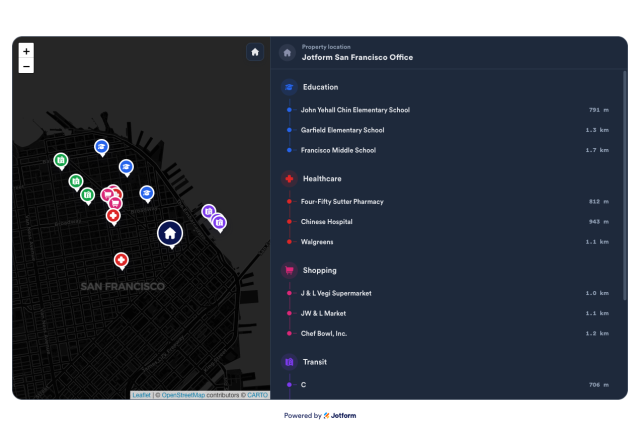Image resolution: width=640 pixels, height=433 pixels.
Task: Click the middle green map marker
Action: [76, 182]
